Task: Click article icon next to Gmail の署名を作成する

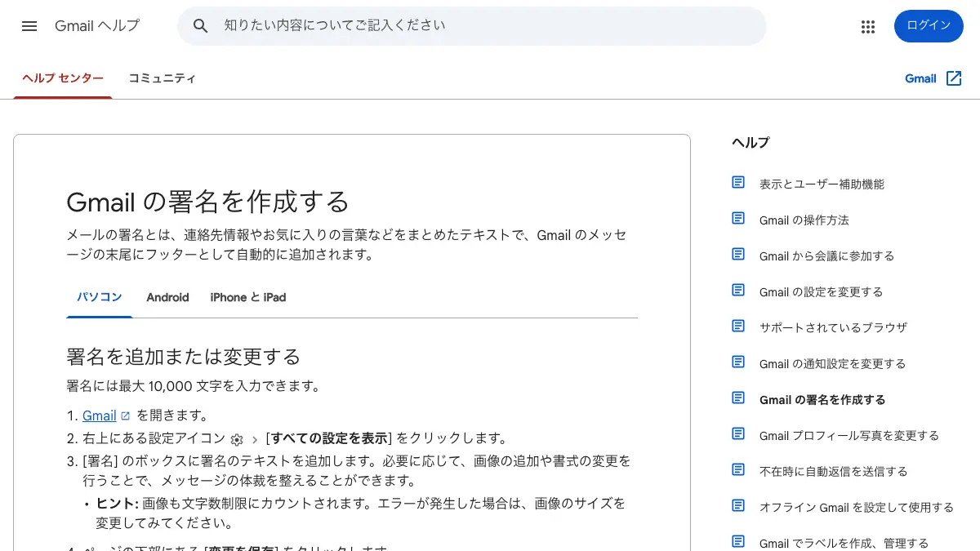Action: (738, 398)
